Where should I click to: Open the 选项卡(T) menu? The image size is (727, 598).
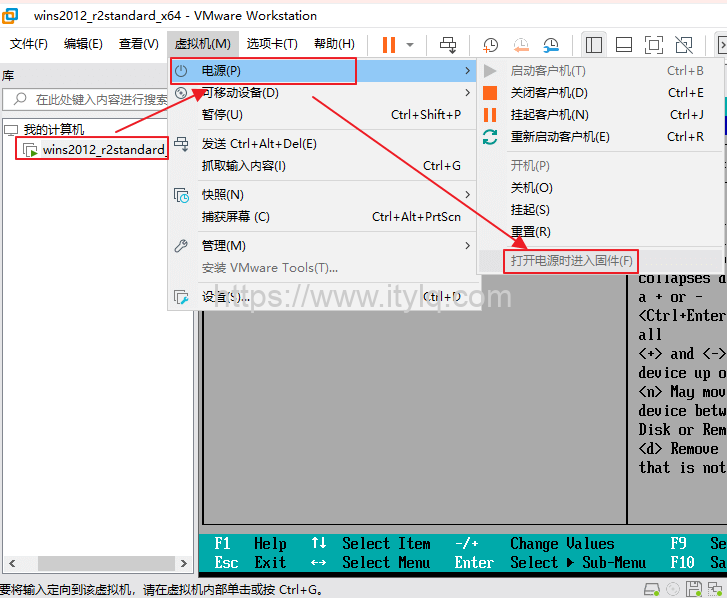272,44
